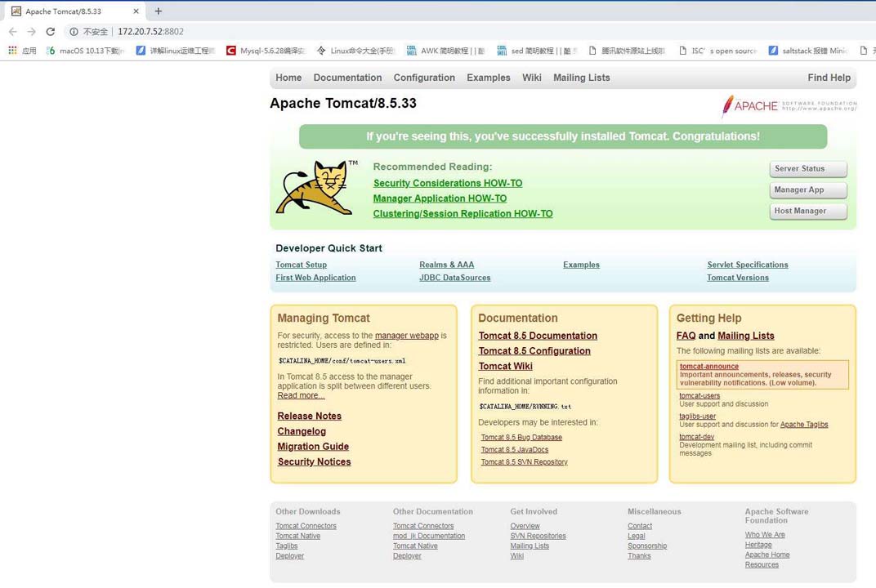Open a new tab with the plus icon
This screenshot has height=588, width=876.
tap(158, 11)
